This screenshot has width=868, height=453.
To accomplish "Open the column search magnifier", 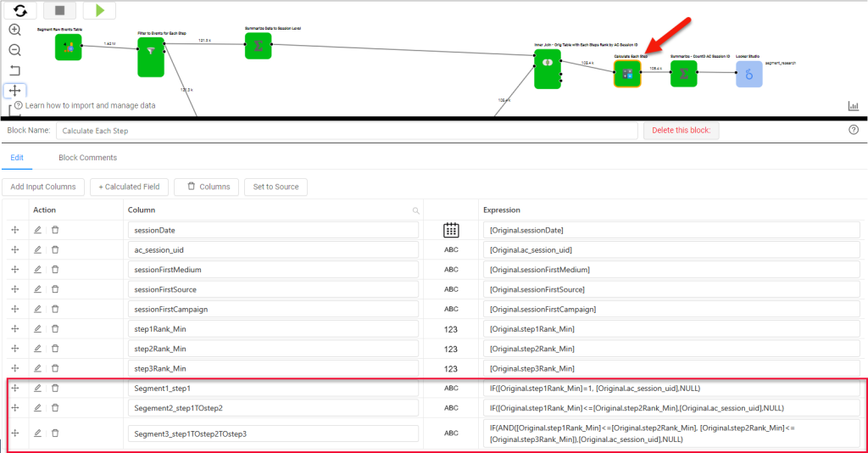I will 415,210.
